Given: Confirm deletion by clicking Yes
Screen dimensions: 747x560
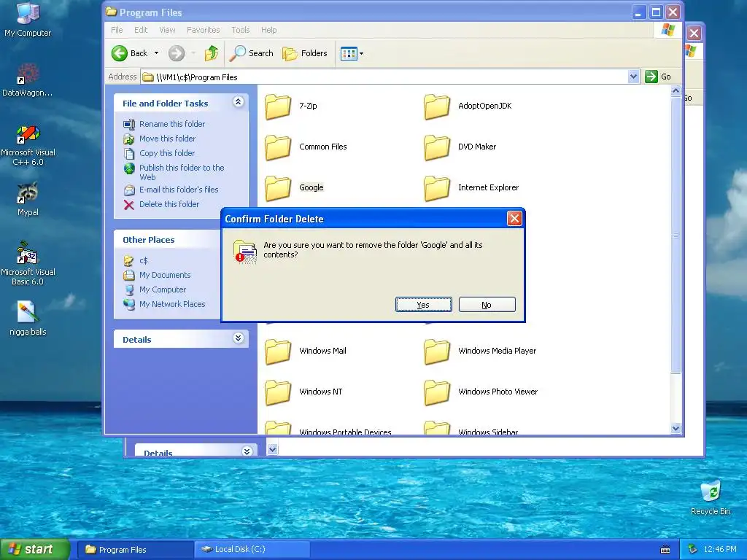Looking at the screenshot, I should (424, 305).
